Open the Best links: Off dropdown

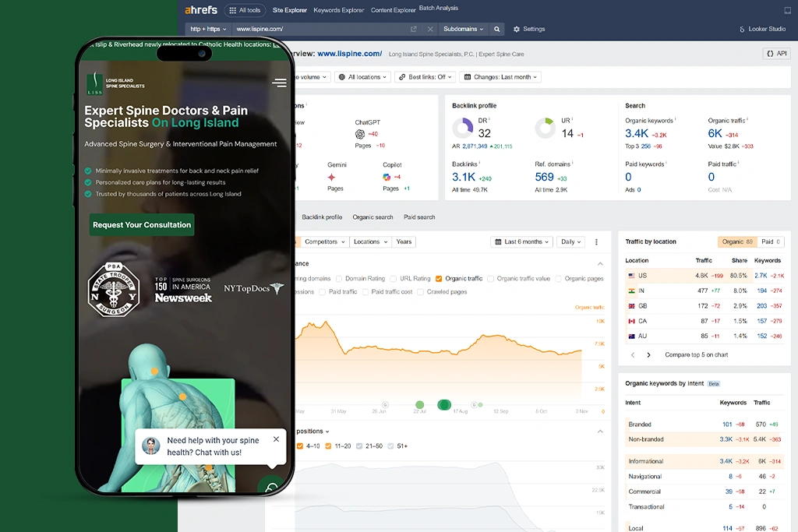coord(425,77)
